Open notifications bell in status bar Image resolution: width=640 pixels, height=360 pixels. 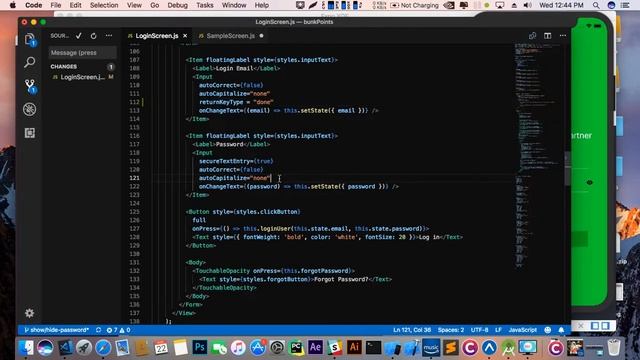(x=561, y=330)
